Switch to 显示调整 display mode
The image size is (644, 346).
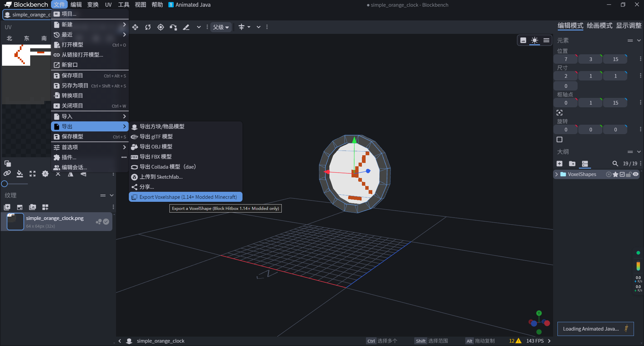[629, 25]
